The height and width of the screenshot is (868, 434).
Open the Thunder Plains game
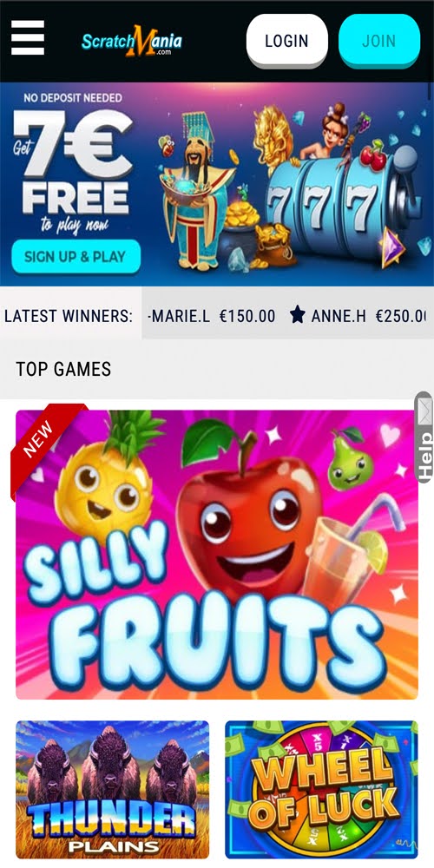click(112, 789)
